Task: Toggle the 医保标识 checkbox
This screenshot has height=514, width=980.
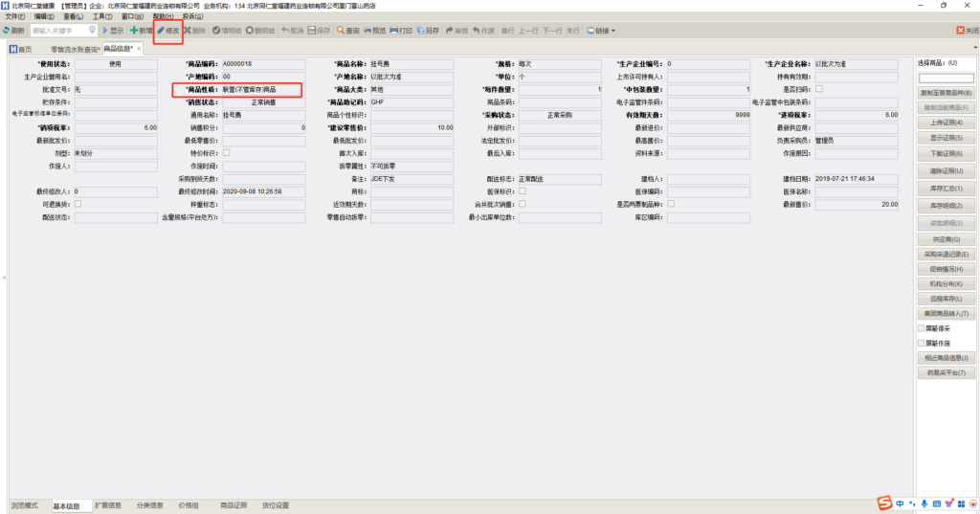Action: tap(523, 190)
